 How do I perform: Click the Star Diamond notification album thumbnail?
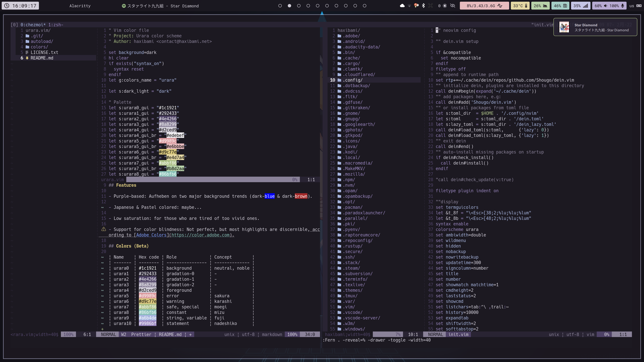coord(564,27)
